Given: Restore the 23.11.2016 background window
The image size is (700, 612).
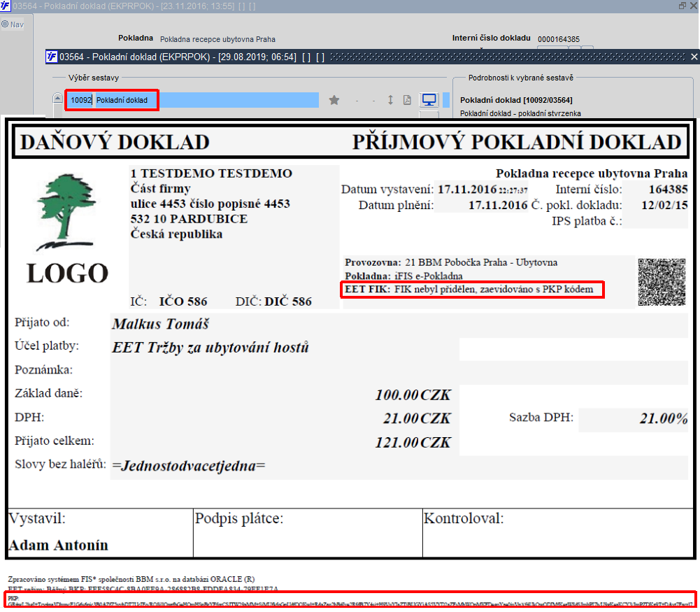Looking at the screenshot, I should pyautogui.click(x=682, y=6).
